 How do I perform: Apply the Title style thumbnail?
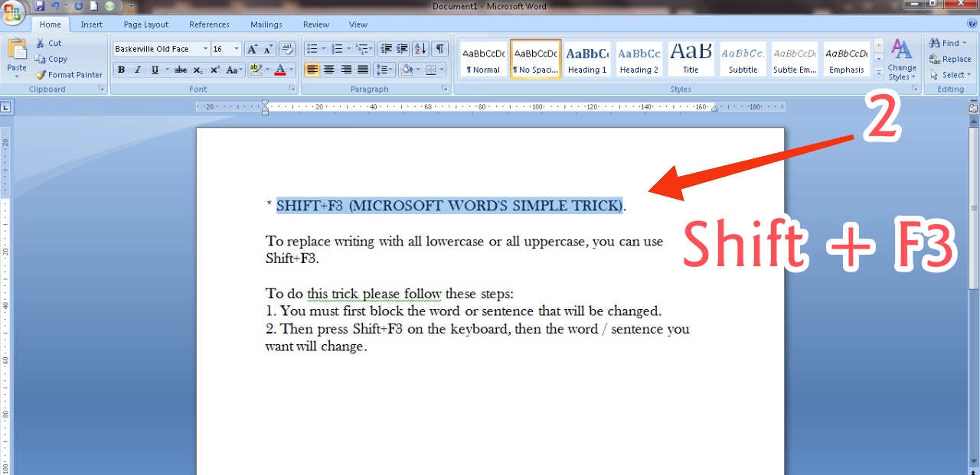691,60
